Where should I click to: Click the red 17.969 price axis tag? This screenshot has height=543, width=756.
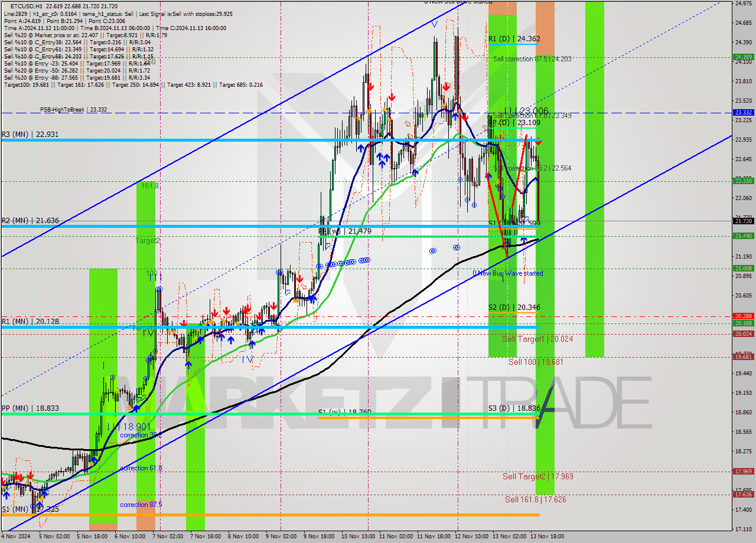(x=743, y=471)
